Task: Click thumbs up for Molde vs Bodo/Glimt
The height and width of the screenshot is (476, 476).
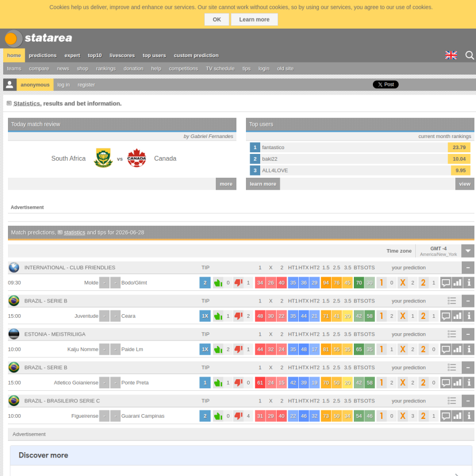Action: (x=218, y=282)
